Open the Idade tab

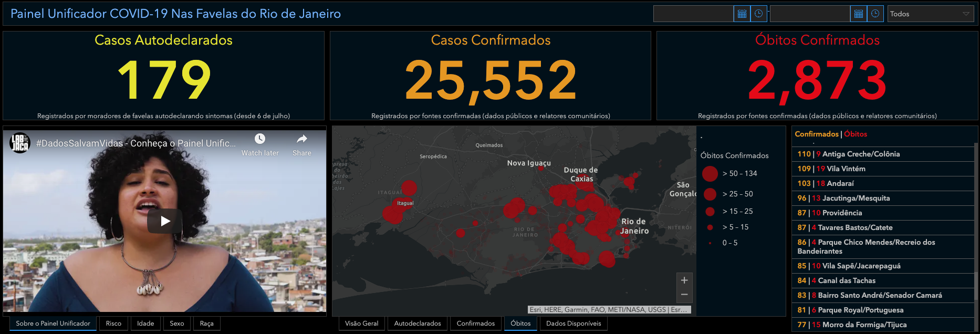click(x=145, y=323)
